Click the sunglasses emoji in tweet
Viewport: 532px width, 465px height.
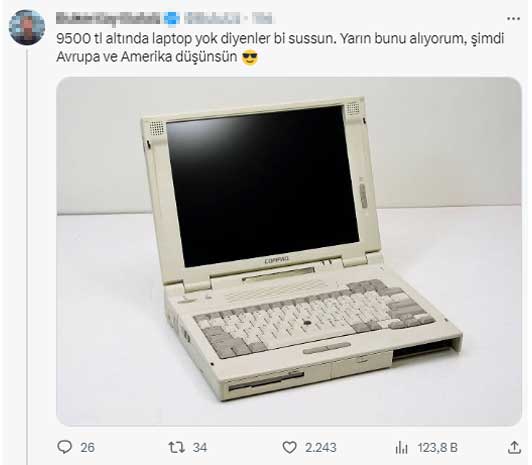[x=250, y=58]
